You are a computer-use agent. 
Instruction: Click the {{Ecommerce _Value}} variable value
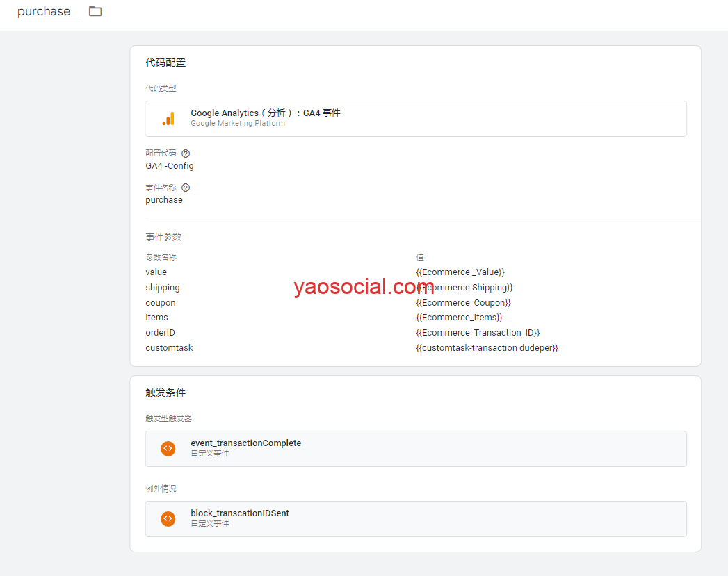pos(460,272)
